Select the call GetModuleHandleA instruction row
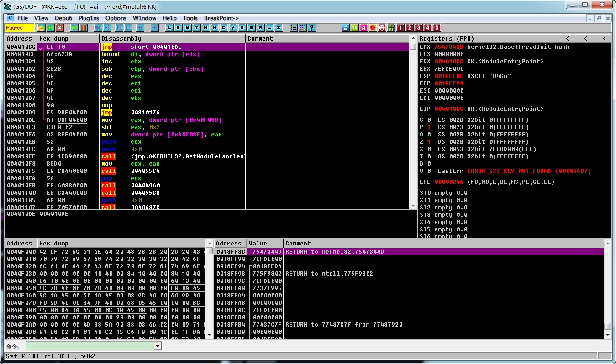The width and height of the screenshot is (616, 364). tap(207, 156)
